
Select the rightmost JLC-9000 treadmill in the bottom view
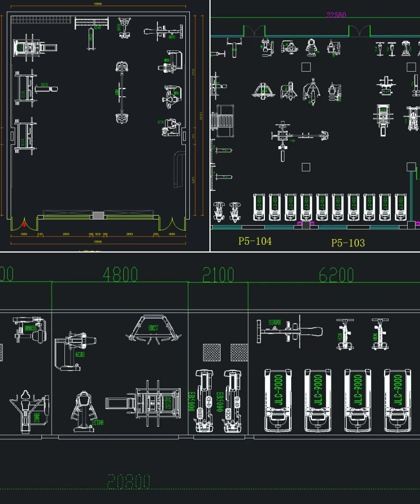(x=398, y=400)
